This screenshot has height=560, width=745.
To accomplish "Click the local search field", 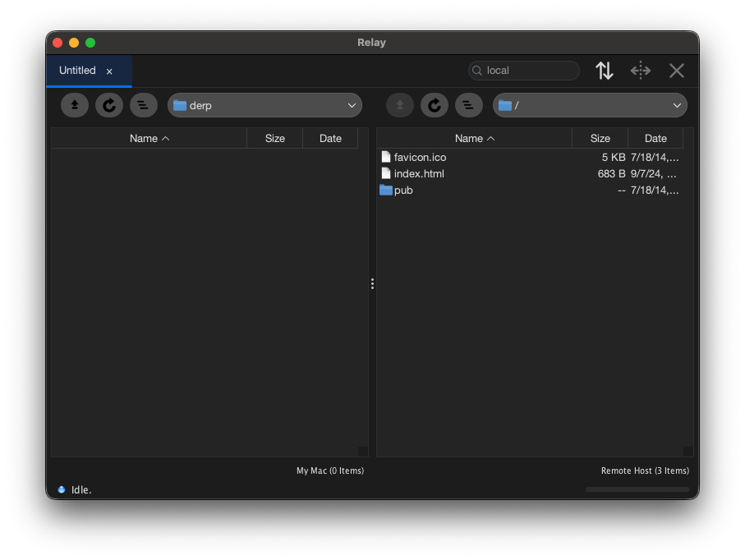I will 523,71.
